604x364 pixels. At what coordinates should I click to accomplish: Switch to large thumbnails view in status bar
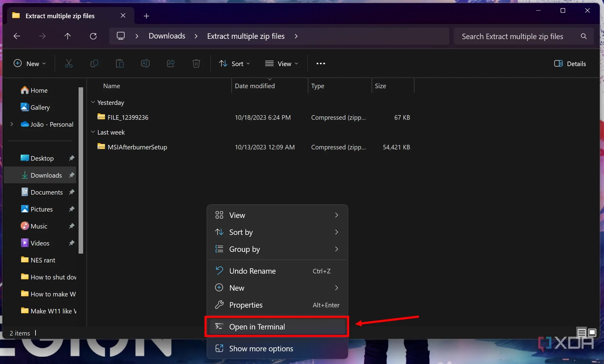592,332
